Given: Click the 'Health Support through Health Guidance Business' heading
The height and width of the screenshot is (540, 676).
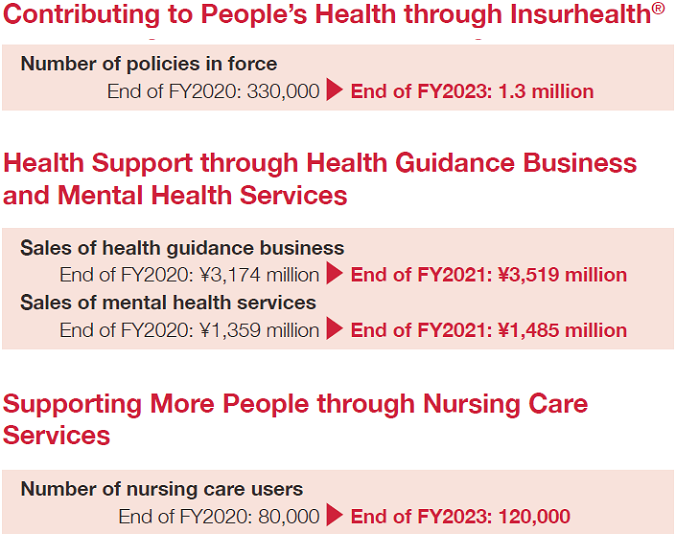Looking at the screenshot, I should (320, 164).
